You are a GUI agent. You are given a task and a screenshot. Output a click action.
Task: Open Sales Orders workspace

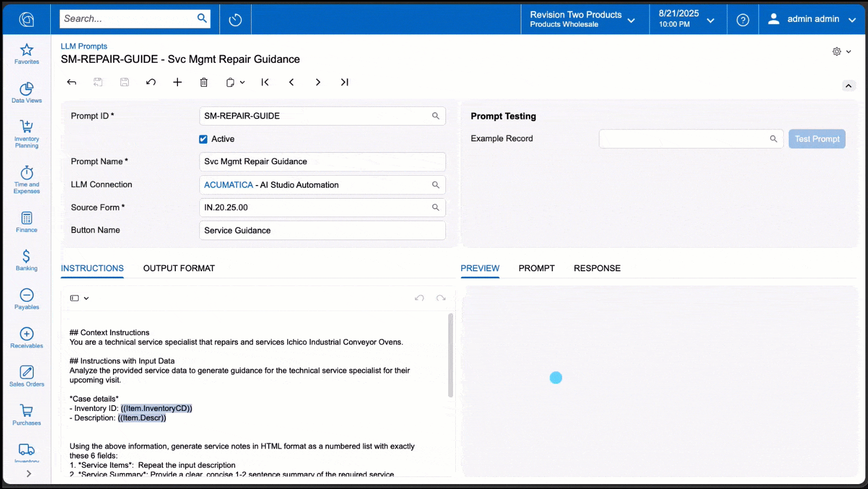click(x=27, y=377)
